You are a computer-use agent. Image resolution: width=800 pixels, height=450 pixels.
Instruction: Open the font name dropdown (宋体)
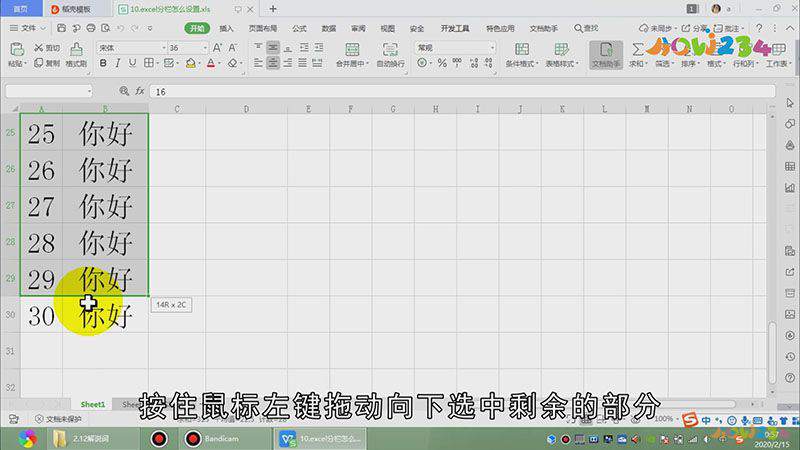[164, 48]
